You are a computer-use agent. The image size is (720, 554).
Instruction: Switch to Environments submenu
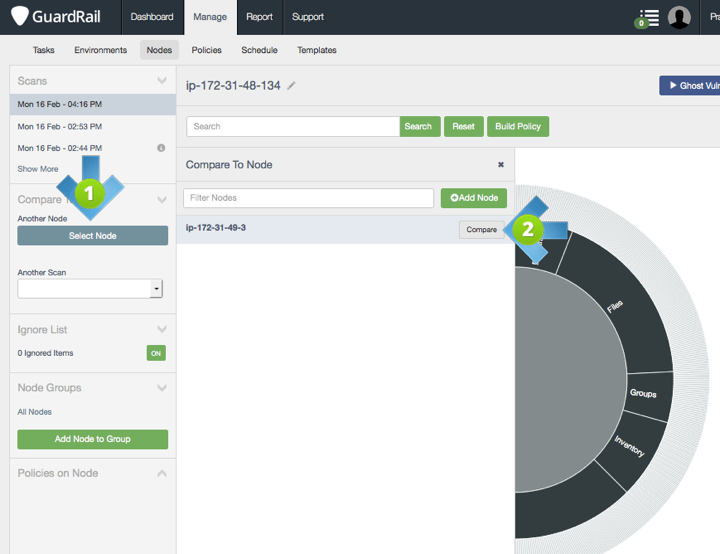click(x=101, y=50)
